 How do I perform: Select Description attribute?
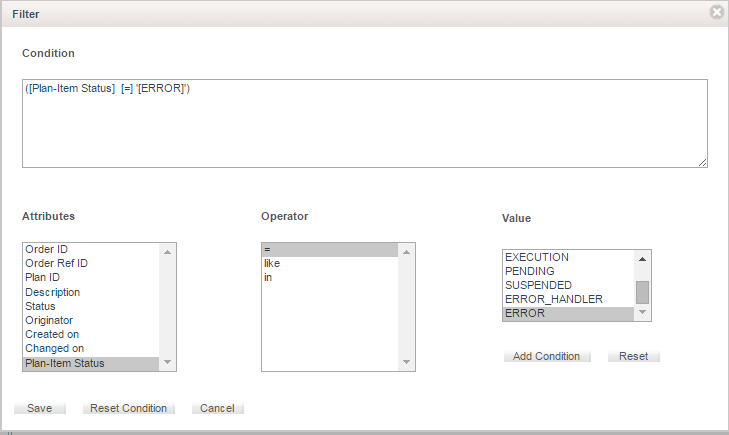tap(52, 292)
